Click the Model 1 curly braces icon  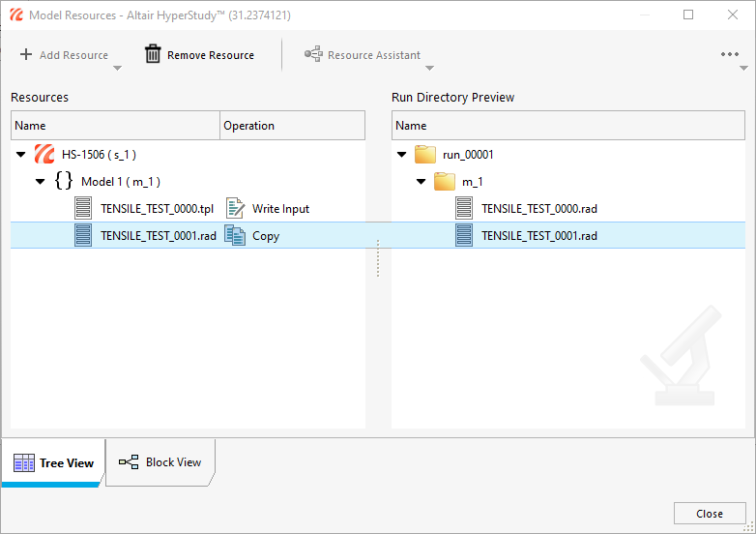click(x=64, y=181)
